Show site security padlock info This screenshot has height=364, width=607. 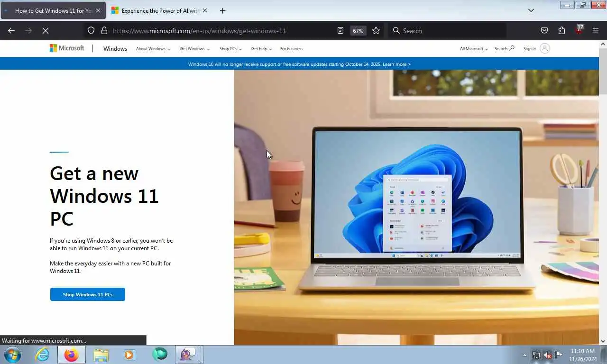point(104,31)
